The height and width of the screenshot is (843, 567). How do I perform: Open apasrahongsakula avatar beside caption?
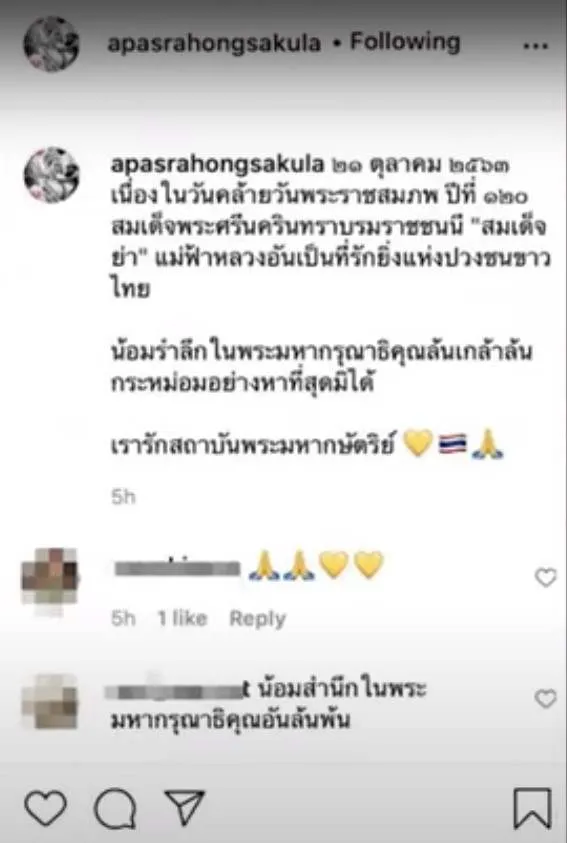[x=52, y=175]
